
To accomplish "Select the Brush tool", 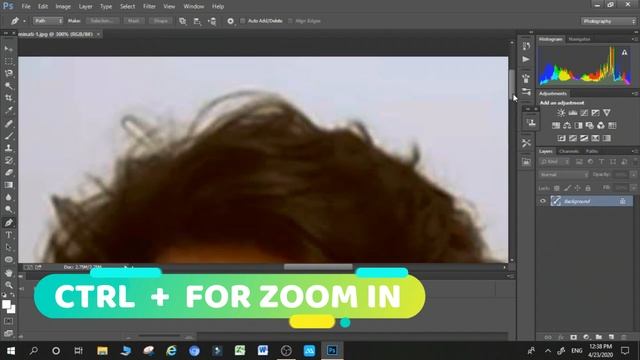I will pos(9,136).
